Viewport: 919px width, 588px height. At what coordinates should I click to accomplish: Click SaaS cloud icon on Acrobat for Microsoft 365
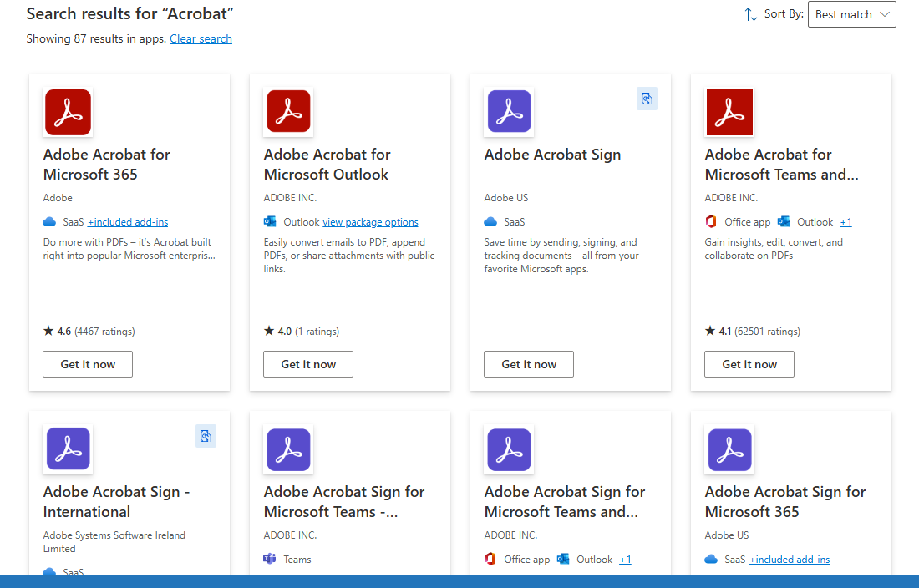(x=50, y=221)
